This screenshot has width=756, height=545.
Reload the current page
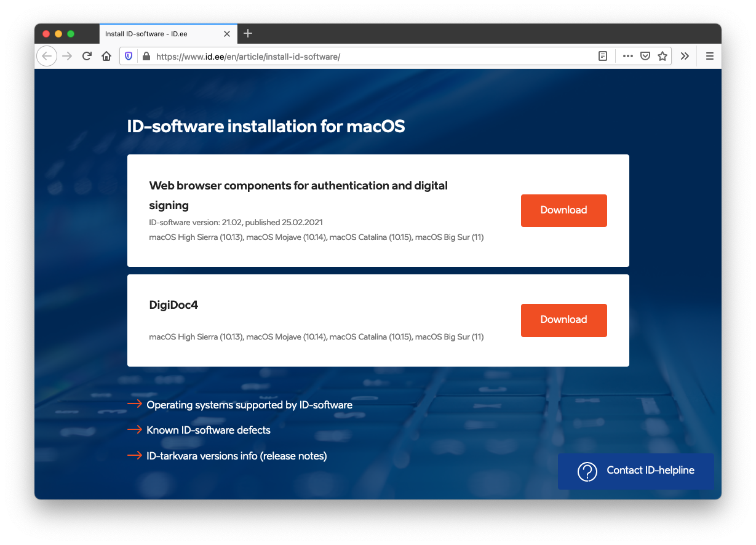86,56
